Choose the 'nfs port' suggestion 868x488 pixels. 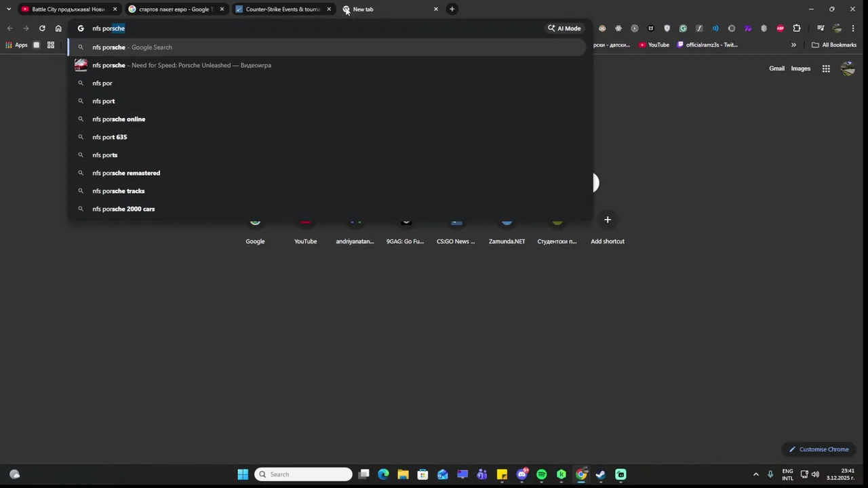point(327,101)
